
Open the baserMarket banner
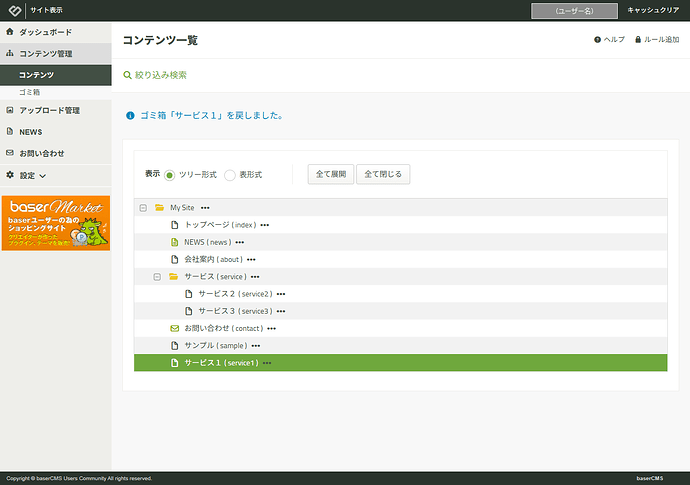pos(56,223)
